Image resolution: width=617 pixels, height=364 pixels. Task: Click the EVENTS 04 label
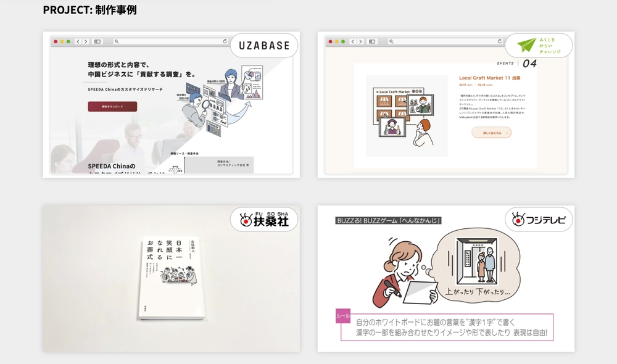point(516,64)
